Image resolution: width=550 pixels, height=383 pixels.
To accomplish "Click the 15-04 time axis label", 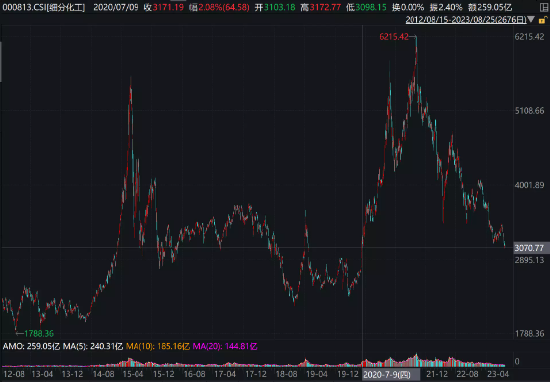I will pyautogui.click(x=133, y=374).
